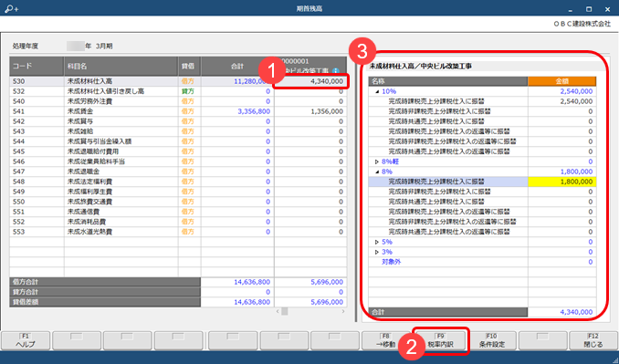Select row 553 未成水道光熱費

(178, 233)
